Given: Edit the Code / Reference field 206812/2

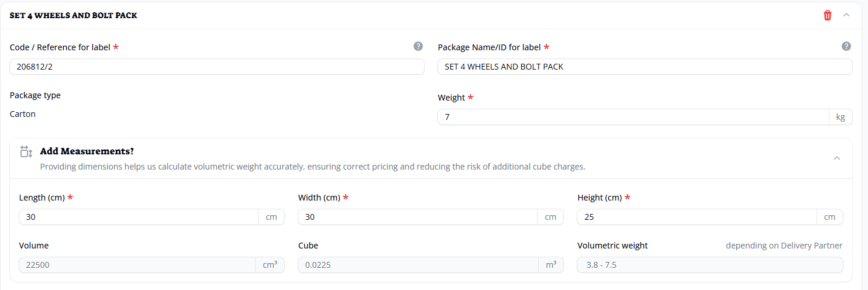Looking at the screenshot, I should [216, 67].
